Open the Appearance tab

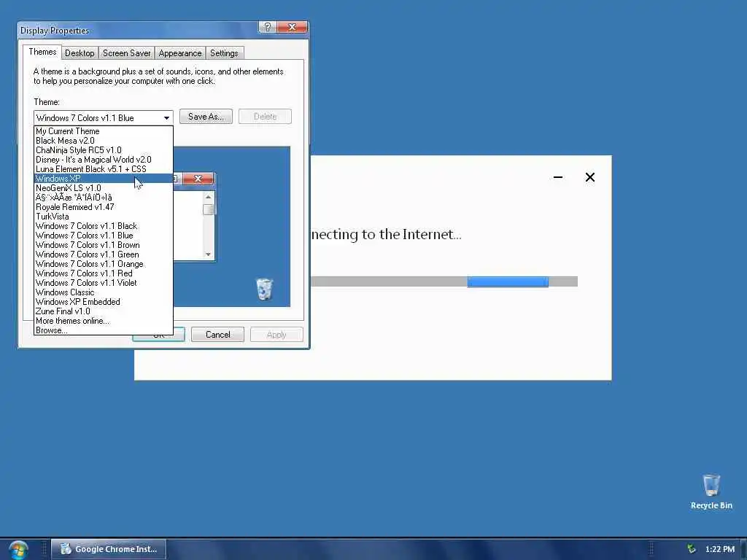(x=180, y=53)
